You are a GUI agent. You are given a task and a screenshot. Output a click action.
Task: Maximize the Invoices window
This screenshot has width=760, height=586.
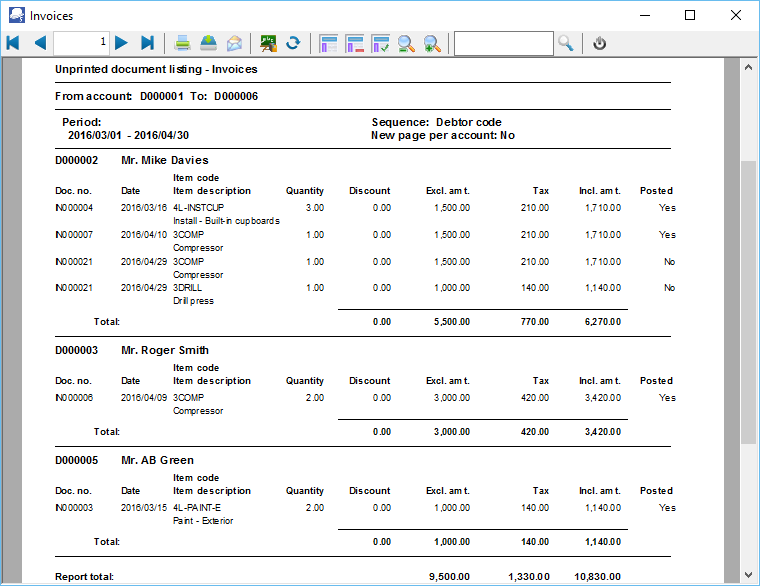point(690,15)
